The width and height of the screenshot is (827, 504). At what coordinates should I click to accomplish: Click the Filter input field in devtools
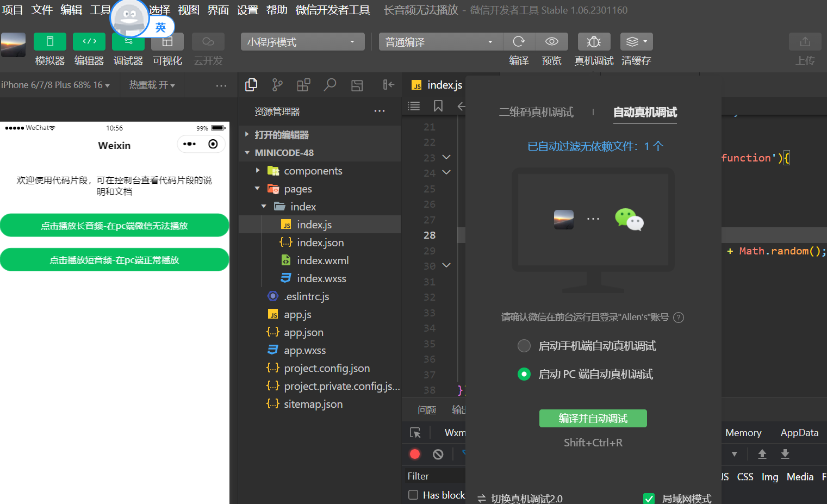pos(436,476)
